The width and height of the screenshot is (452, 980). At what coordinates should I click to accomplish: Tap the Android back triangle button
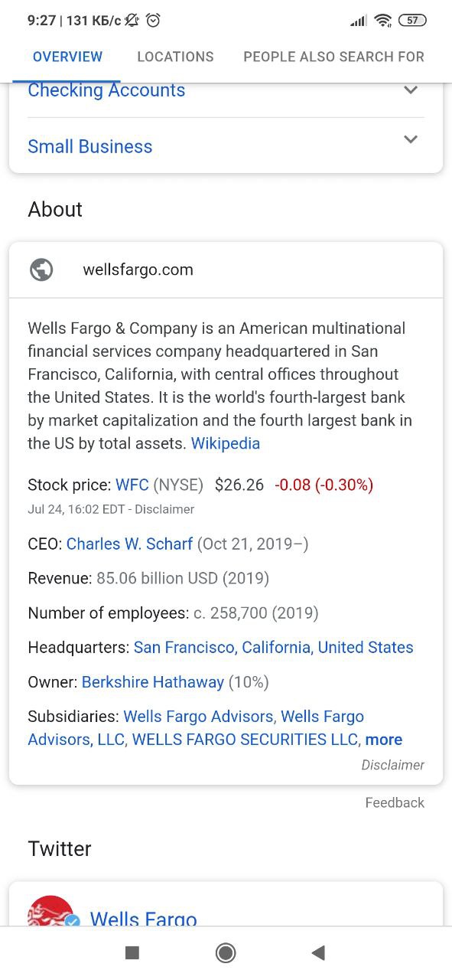(x=319, y=952)
